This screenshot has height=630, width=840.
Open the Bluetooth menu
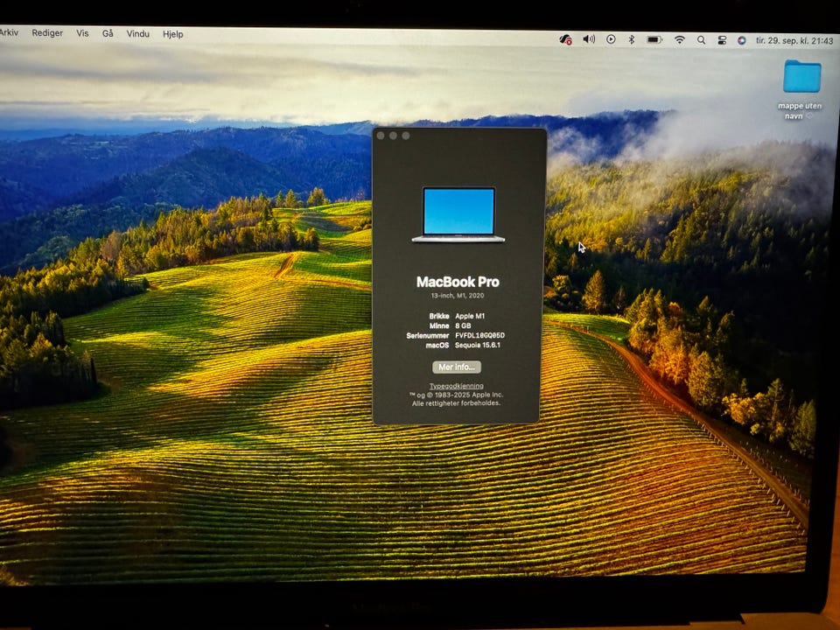click(x=632, y=39)
